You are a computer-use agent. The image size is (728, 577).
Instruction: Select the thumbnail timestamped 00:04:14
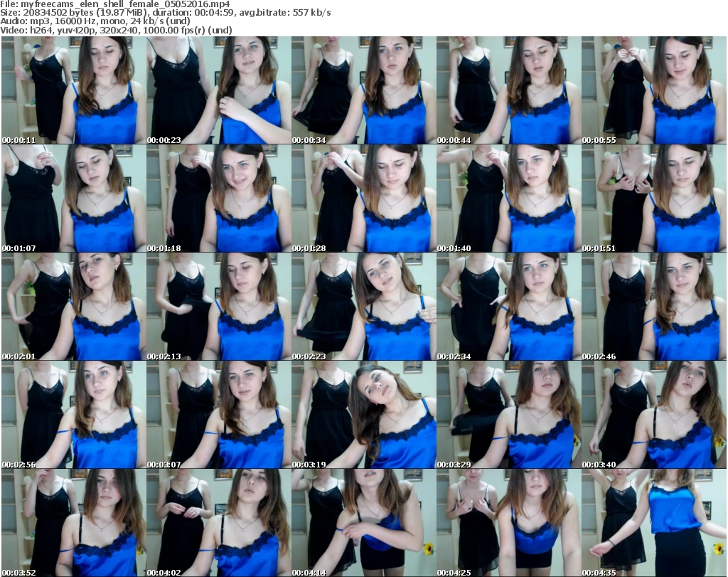[364, 523]
